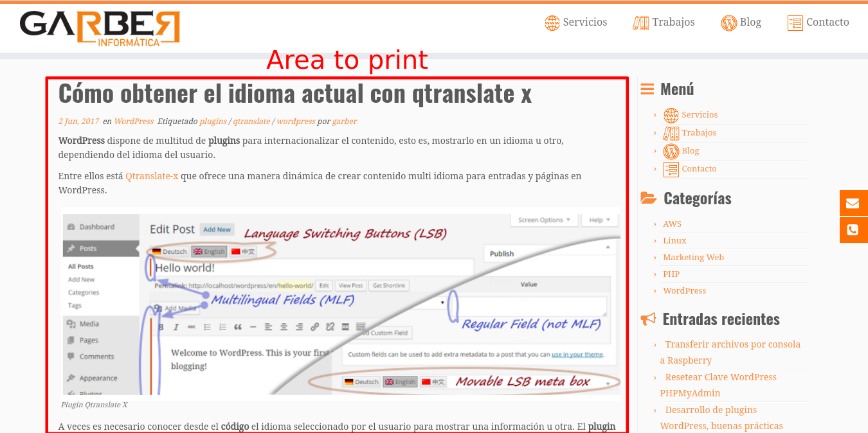The image size is (868, 433).
Task: Click the binders icon beside Trabajos in header
Action: point(641,23)
